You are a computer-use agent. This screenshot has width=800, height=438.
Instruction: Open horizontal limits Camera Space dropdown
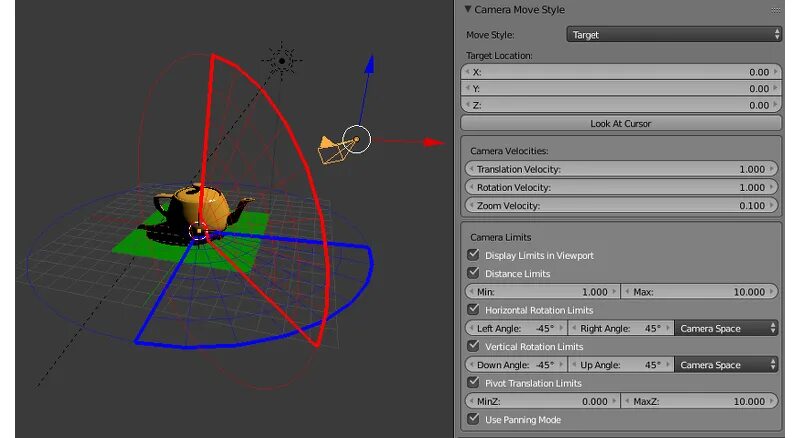(x=726, y=328)
